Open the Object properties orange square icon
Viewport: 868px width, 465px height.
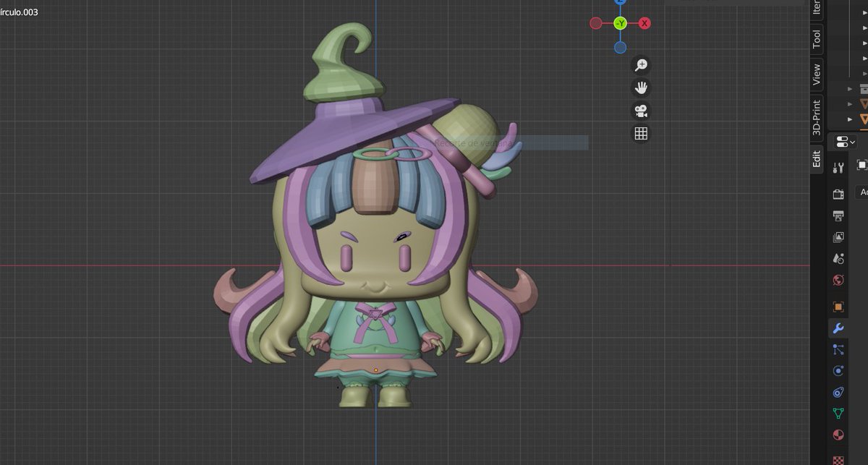(838, 307)
